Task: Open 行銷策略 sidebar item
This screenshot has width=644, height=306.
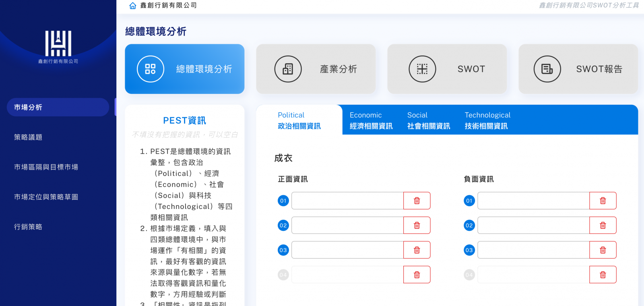Action: pos(28,227)
